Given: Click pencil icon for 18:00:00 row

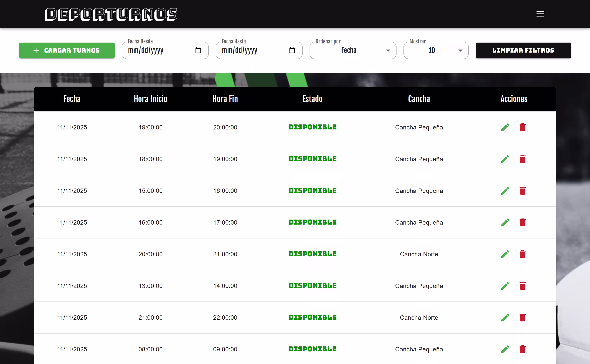Looking at the screenshot, I should click(505, 159).
